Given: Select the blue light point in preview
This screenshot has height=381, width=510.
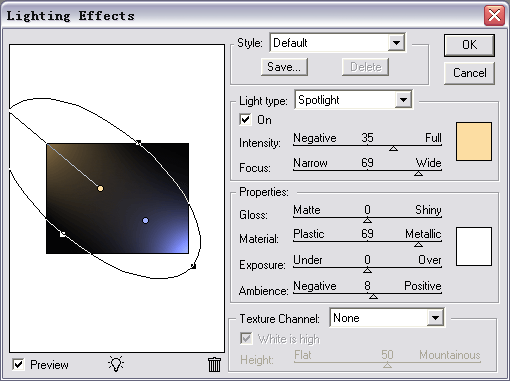Looking at the screenshot, I should [x=145, y=220].
